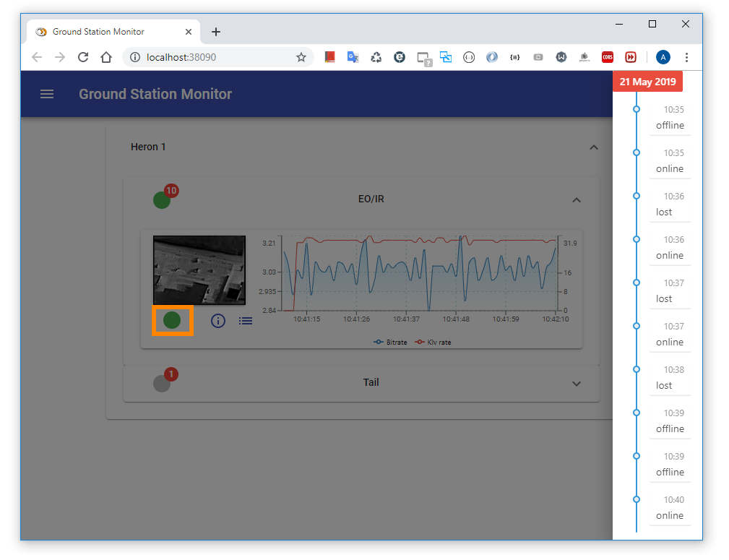The image size is (729, 560).
Task: Click the localhost:38090 address bar
Action: [x=217, y=57]
